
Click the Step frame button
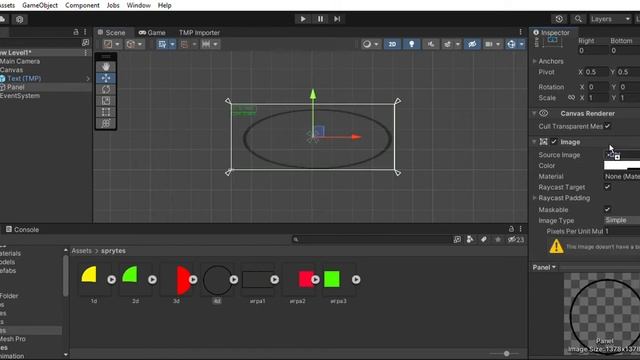(x=337, y=19)
